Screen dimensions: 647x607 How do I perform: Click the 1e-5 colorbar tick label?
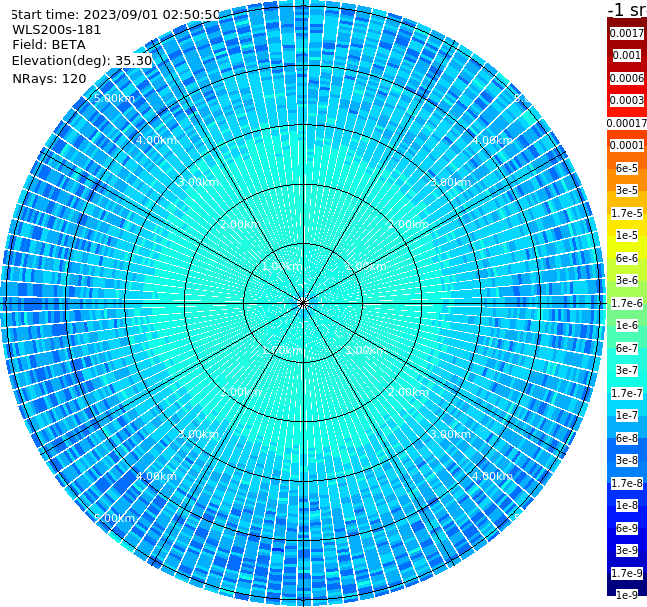coord(627,235)
